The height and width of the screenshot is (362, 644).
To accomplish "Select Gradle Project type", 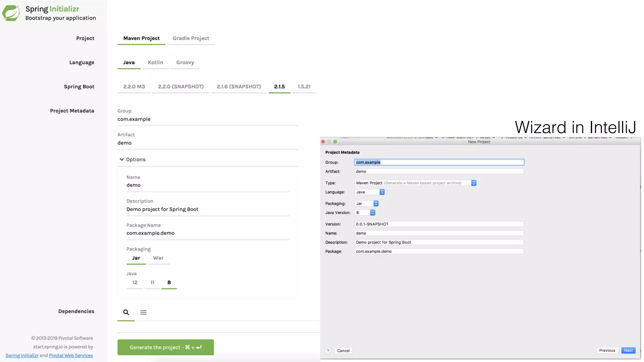I will pyautogui.click(x=191, y=38).
